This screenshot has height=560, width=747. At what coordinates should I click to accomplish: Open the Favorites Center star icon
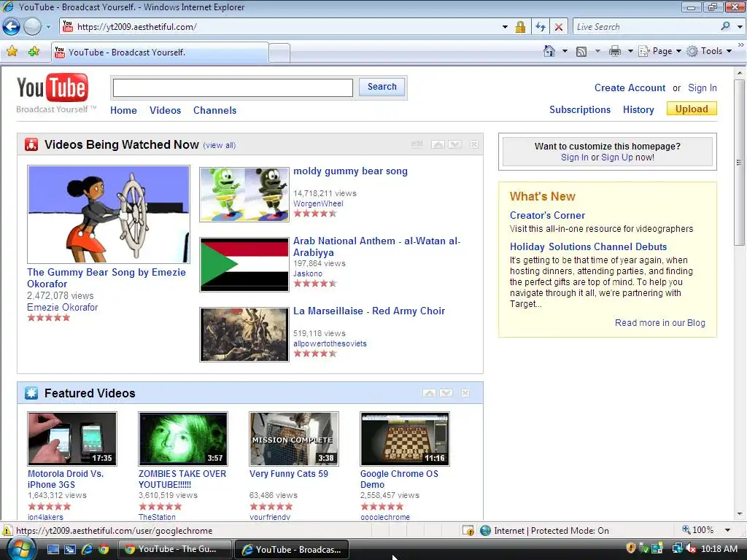(12, 51)
